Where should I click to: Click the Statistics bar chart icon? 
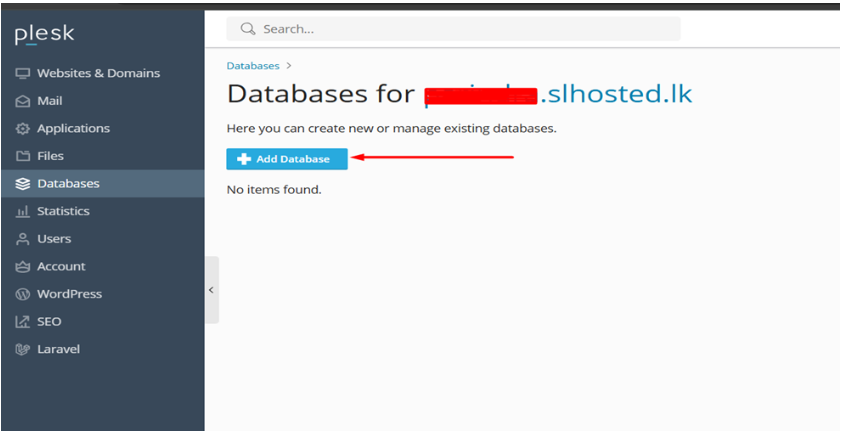click(x=23, y=212)
